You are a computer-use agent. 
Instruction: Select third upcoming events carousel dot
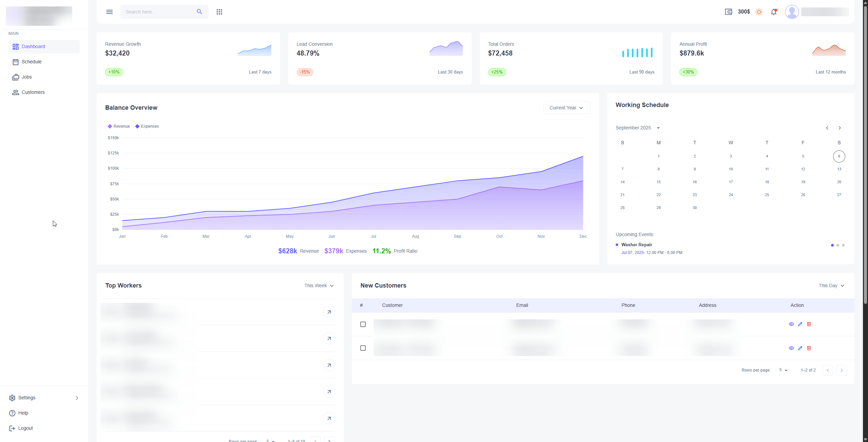click(843, 245)
